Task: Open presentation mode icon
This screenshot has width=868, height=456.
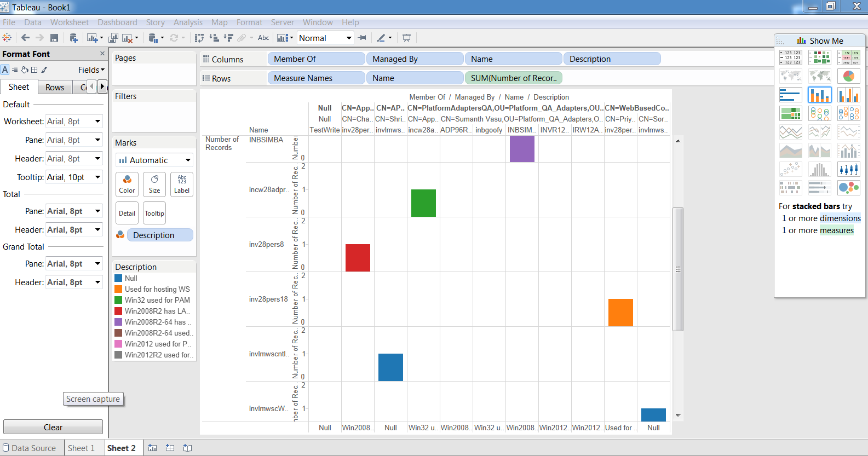Action: point(406,38)
